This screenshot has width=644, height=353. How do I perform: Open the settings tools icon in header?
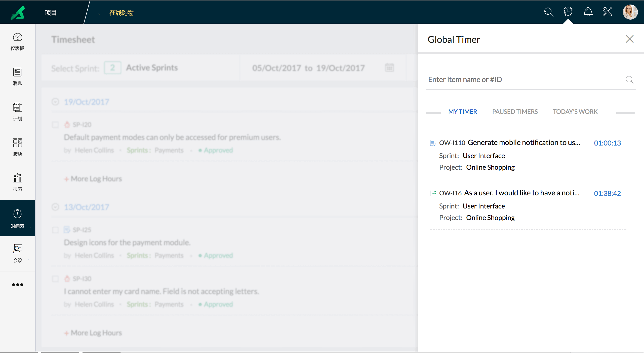point(607,12)
